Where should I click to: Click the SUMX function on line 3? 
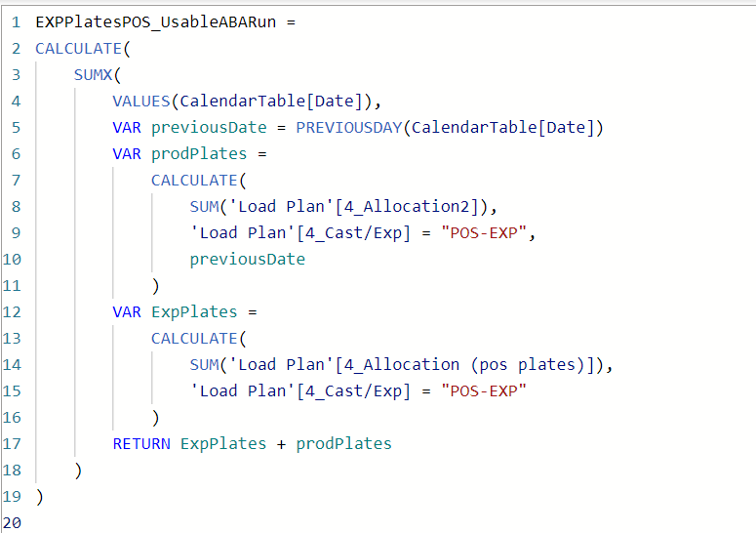93,75
